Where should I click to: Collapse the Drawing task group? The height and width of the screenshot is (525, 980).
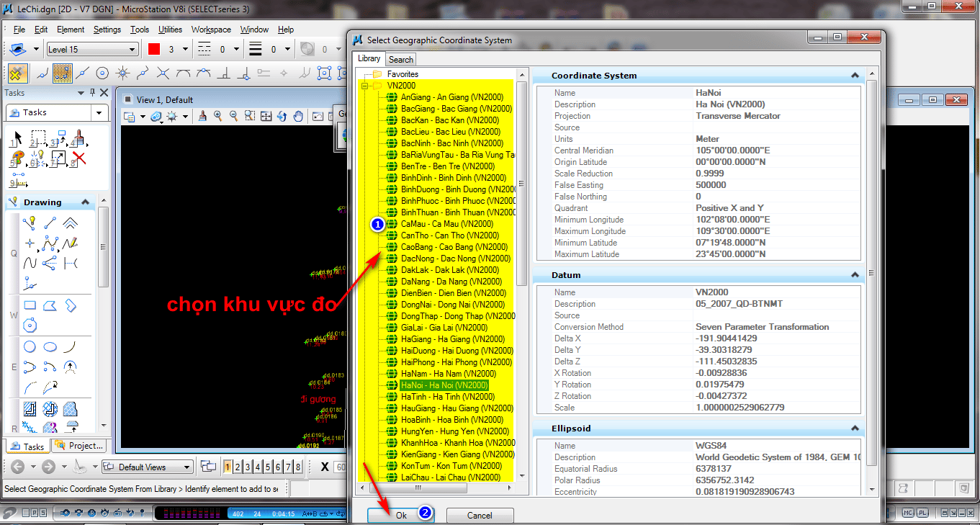86,202
